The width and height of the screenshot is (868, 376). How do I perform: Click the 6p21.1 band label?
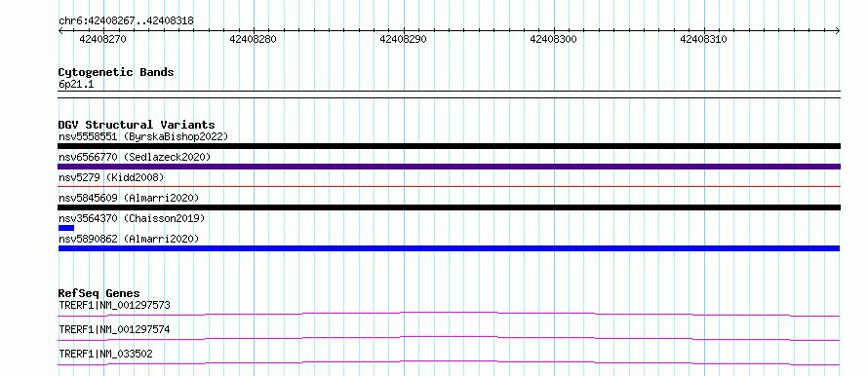click(x=76, y=85)
